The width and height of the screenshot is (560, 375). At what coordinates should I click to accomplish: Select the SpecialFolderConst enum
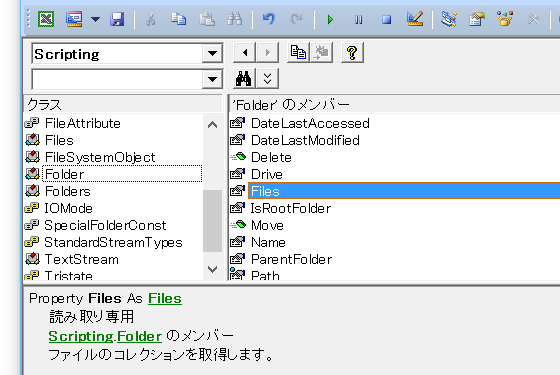(x=105, y=225)
